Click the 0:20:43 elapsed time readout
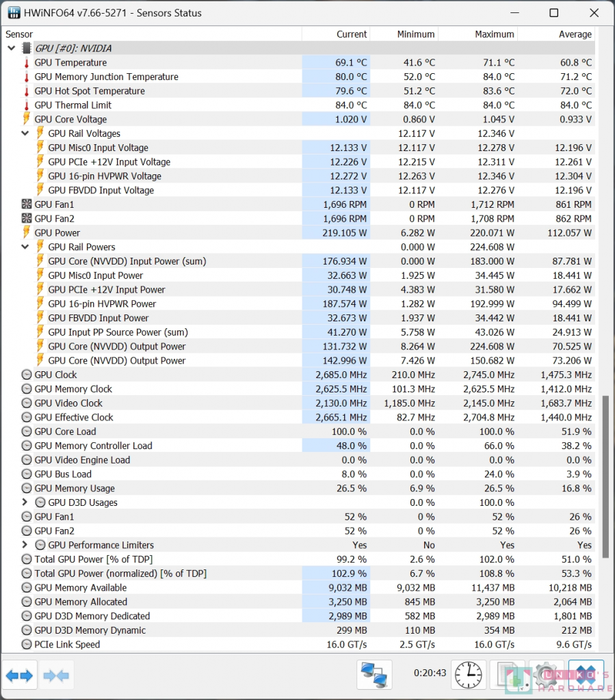 click(x=430, y=673)
